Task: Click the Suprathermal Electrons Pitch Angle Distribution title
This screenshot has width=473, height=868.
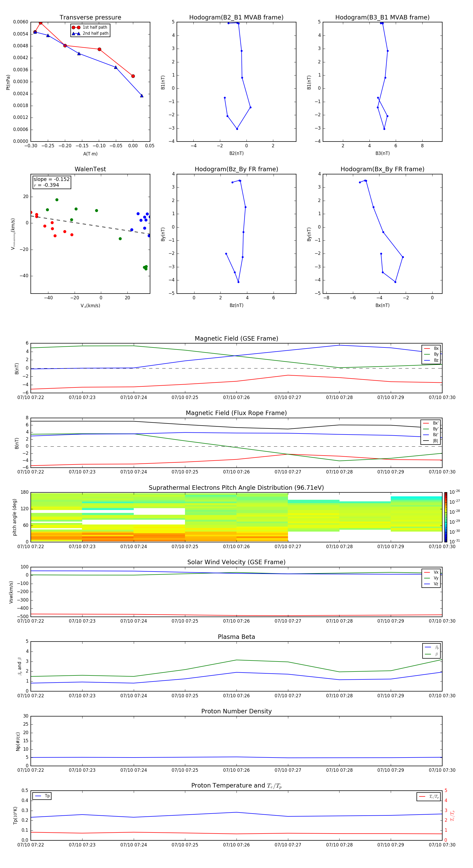Action: (x=236, y=488)
